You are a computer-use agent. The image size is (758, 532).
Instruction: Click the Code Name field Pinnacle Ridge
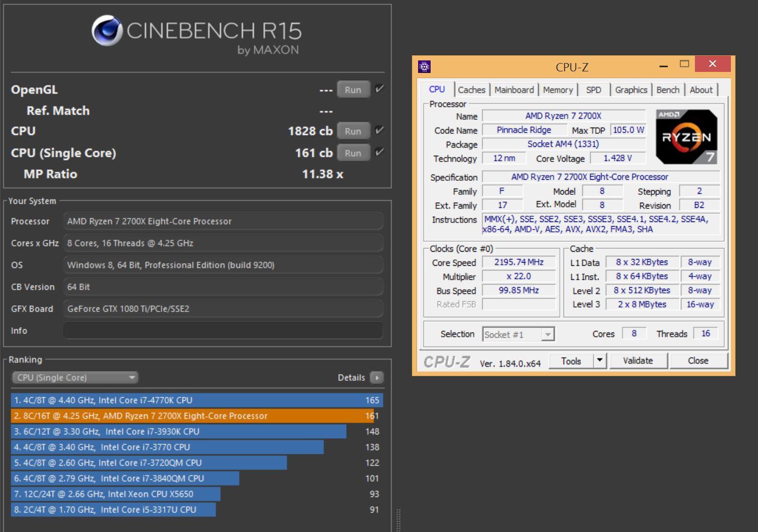click(524, 130)
